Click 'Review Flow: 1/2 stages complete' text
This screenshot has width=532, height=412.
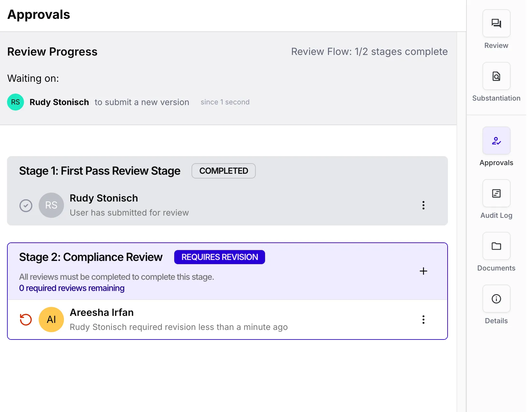369,51
